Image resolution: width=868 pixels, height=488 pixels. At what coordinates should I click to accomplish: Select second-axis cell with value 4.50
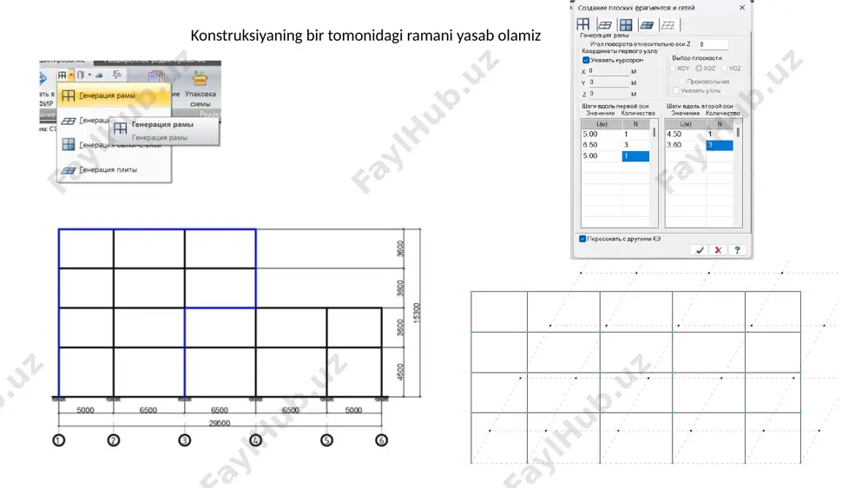tap(686, 134)
